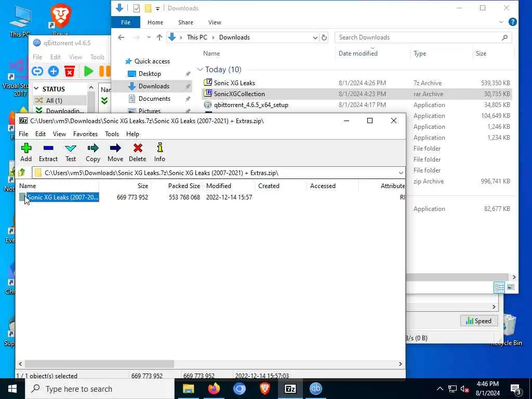Image resolution: width=532 pixels, height=399 pixels.
Task: Select Documents in Explorer sidebar
Action: click(x=154, y=99)
